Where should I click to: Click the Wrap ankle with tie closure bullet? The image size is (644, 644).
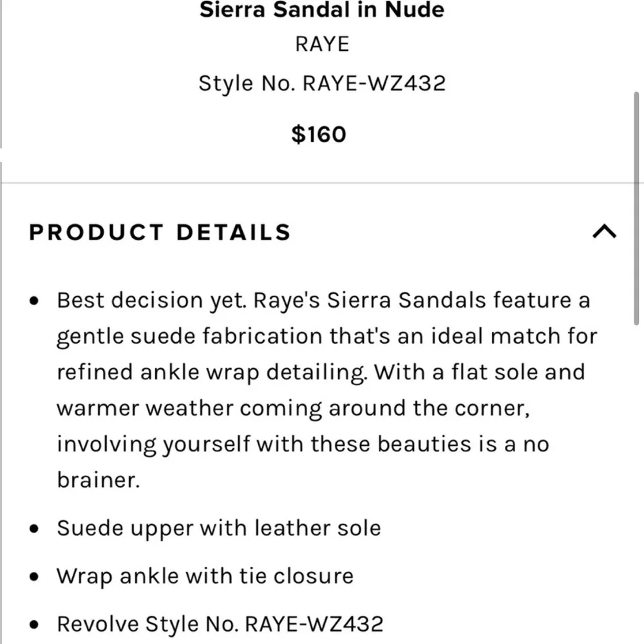click(x=205, y=576)
